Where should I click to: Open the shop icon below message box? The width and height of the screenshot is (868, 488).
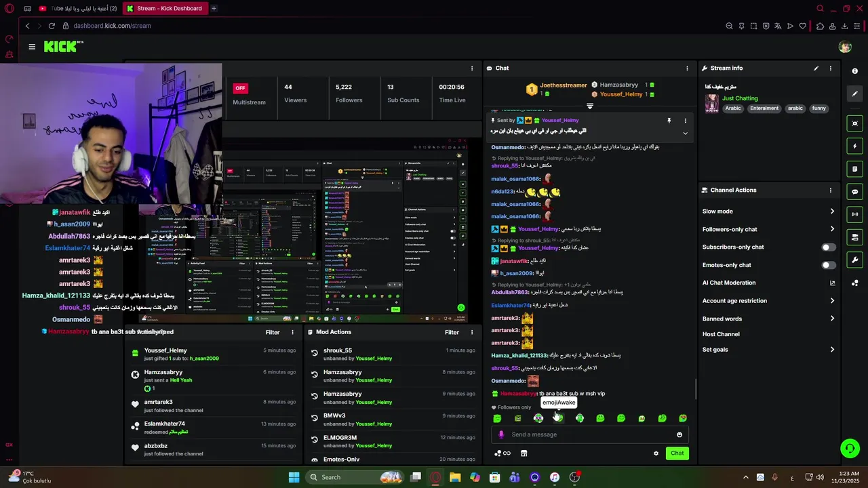click(524, 453)
